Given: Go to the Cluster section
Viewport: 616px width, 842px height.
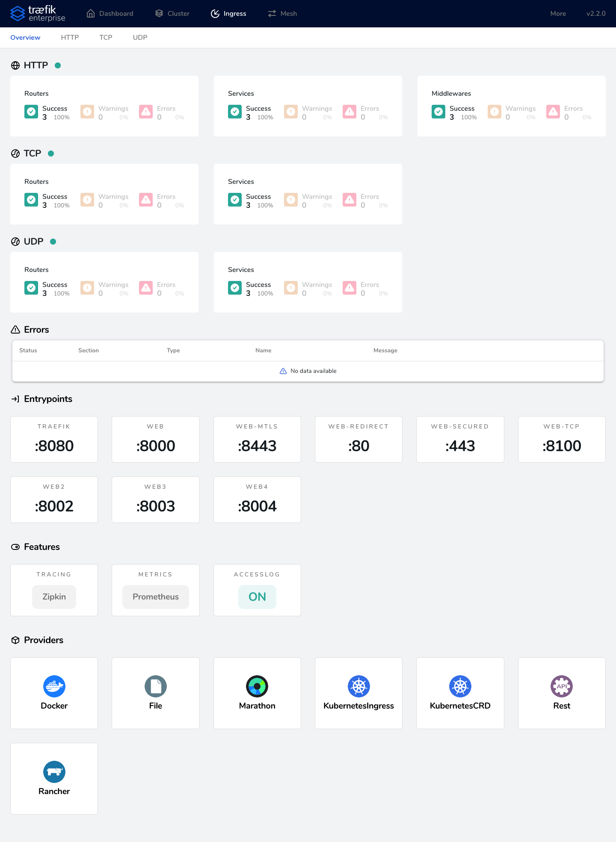Looking at the screenshot, I should [172, 14].
